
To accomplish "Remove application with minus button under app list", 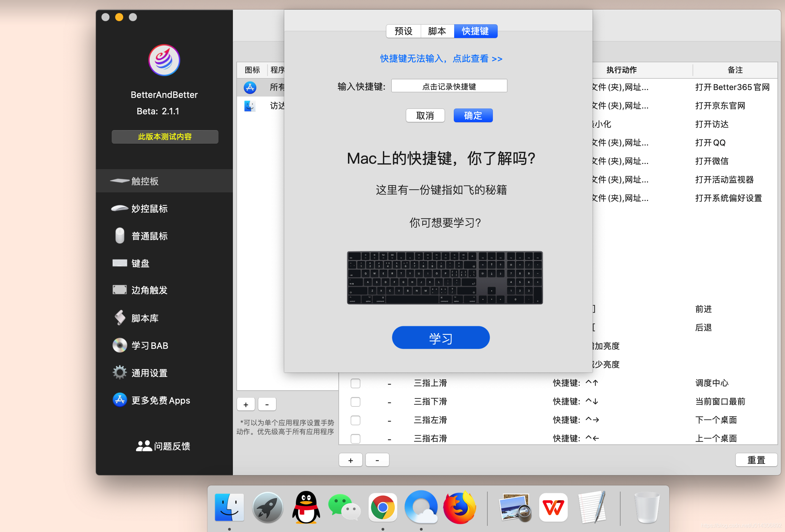I will pos(267,404).
